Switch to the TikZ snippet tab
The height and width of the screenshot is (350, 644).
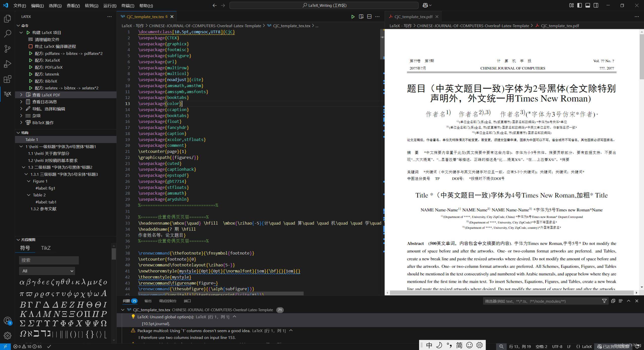46,248
